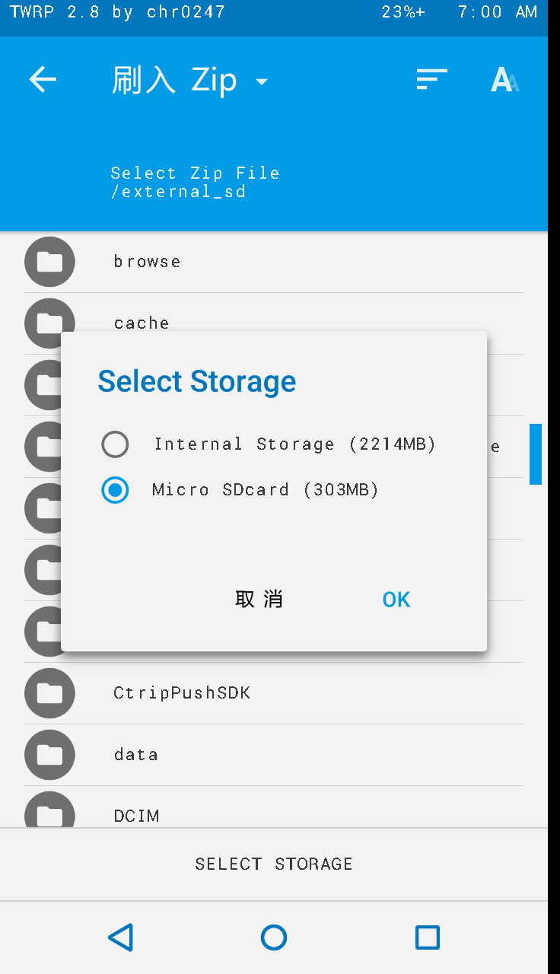Confirm the dialog with OK
This screenshot has width=560, height=974.
396,600
